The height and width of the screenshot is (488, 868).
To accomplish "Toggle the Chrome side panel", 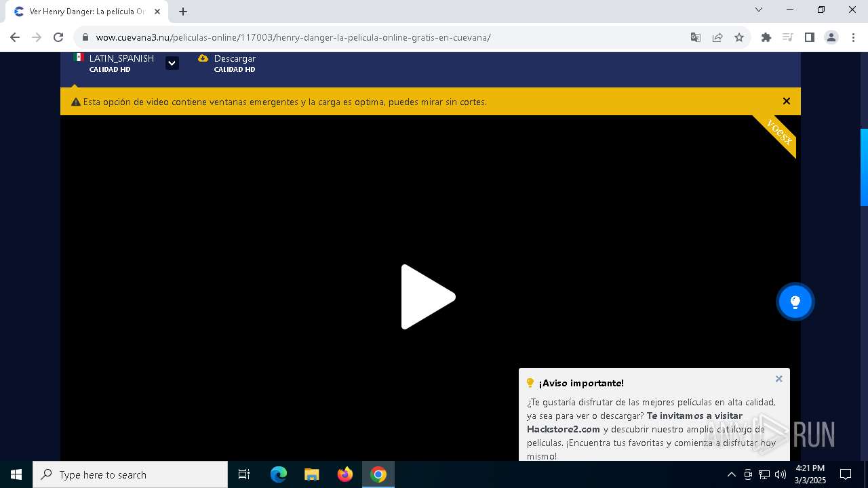I will 810,37.
